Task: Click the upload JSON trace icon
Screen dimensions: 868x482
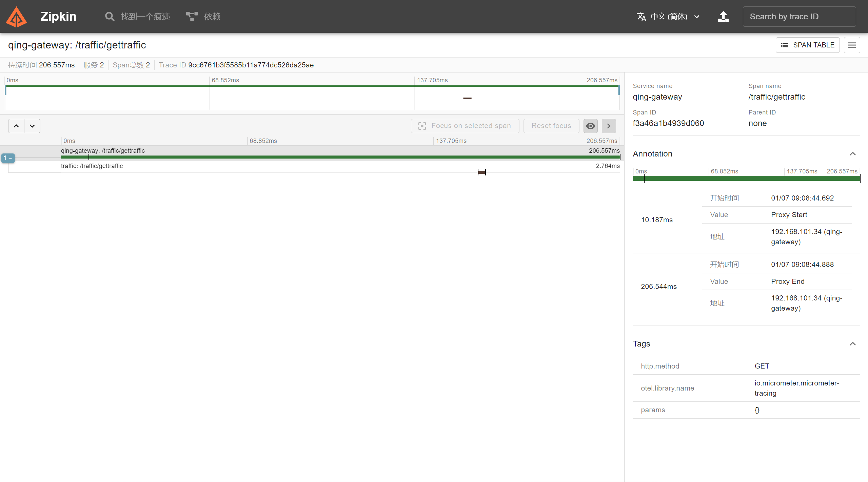Action: click(x=723, y=17)
